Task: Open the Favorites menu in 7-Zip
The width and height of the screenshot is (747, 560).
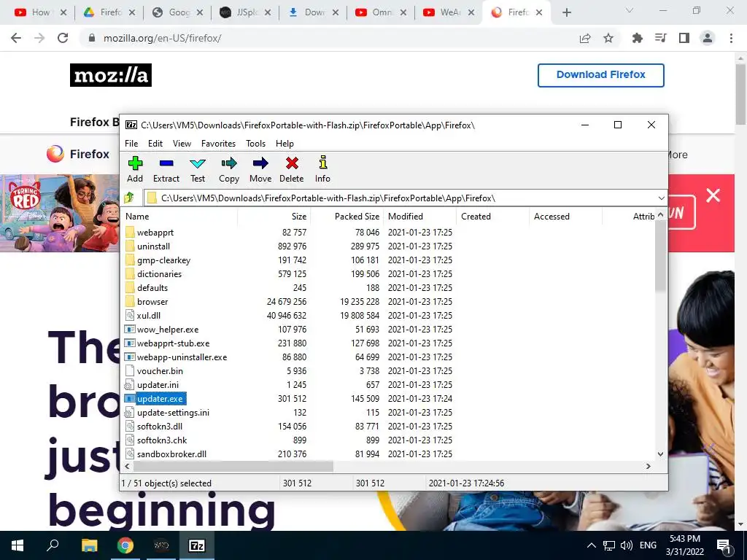Action: coord(219,144)
